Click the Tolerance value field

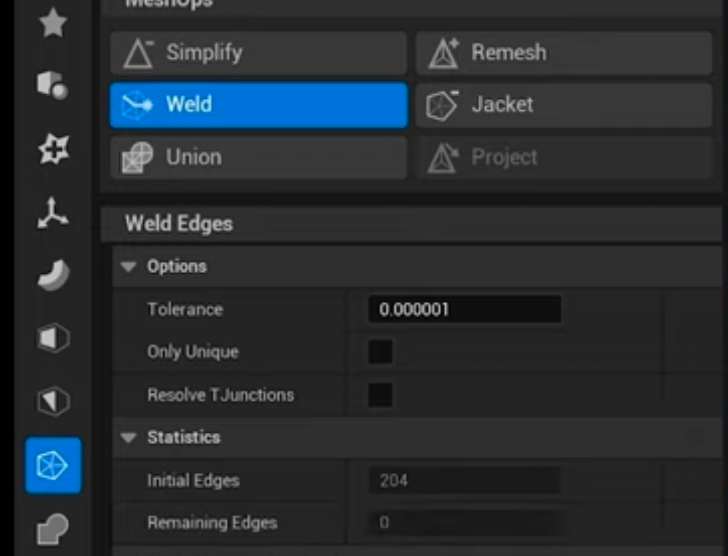coord(463,310)
